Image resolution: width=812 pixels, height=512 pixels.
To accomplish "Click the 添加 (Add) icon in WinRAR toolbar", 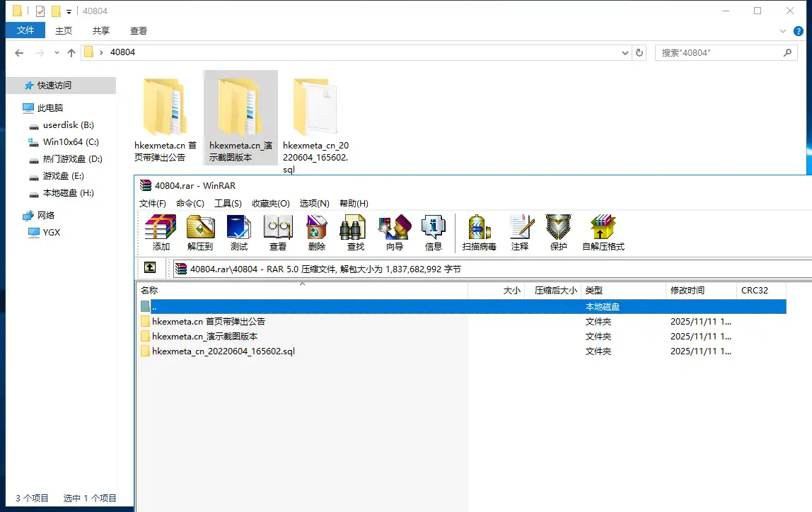I will click(161, 232).
